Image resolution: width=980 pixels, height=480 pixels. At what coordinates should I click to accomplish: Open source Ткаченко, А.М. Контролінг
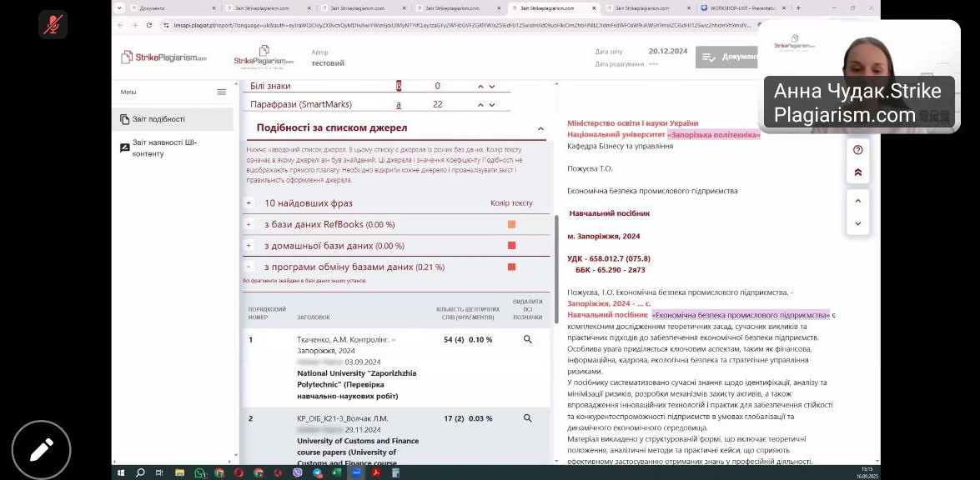point(347,344)
